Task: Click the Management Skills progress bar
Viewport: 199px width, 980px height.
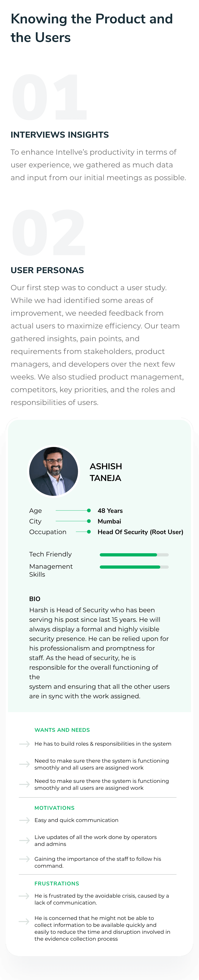Action: click(134, 567)
